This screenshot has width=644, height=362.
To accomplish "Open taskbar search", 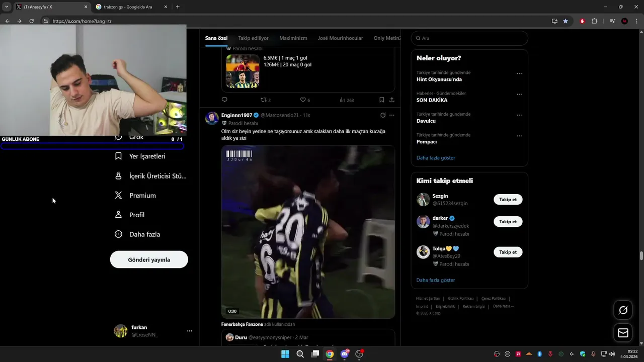I will coord(300,354).
